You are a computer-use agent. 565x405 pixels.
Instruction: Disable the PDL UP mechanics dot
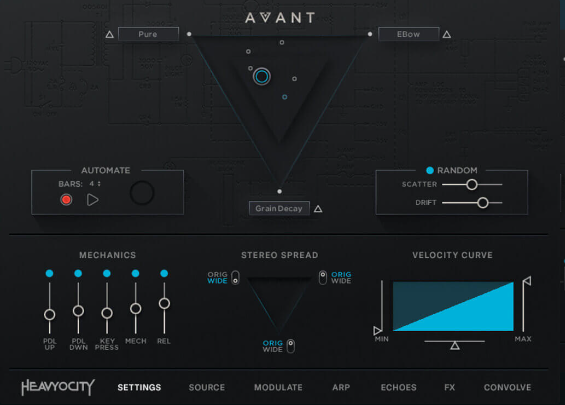(49, 273)
